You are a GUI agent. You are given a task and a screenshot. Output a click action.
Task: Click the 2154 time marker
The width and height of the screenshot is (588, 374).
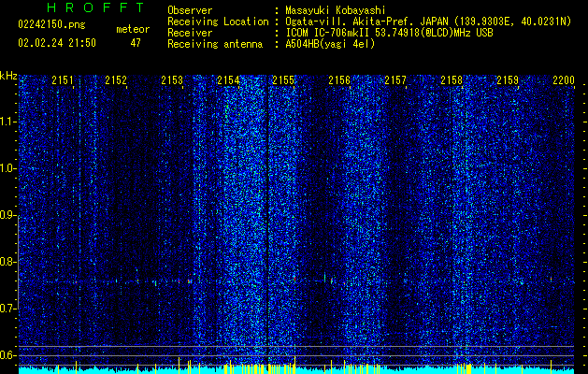228,79
